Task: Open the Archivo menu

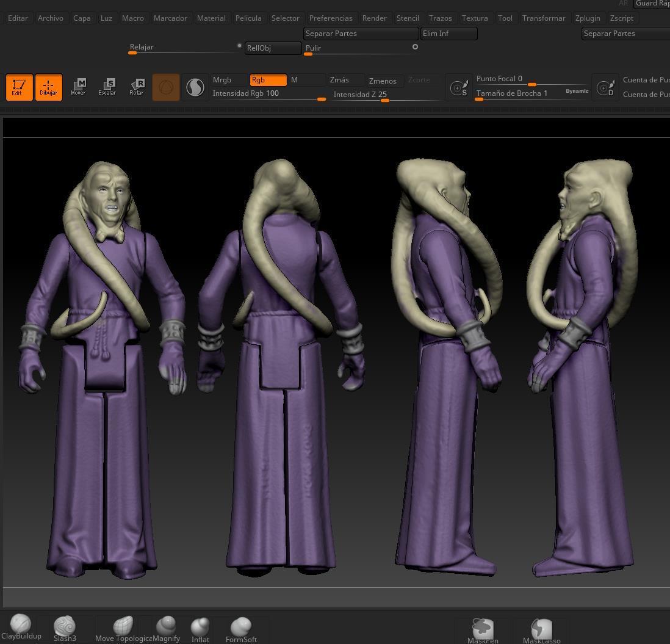Action: click(x=51, y=18)
